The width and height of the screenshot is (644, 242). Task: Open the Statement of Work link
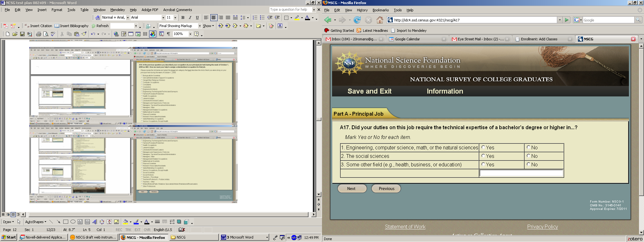click(405, 227)
